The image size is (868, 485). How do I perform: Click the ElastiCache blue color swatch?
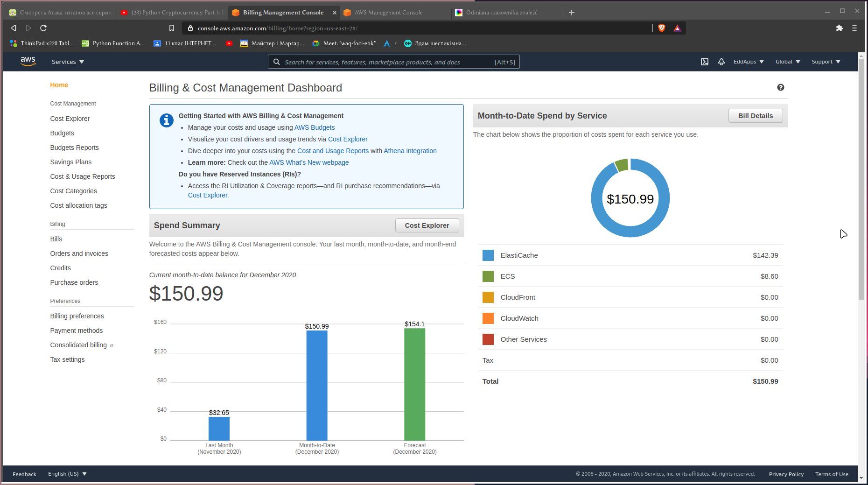pos(488,255)
